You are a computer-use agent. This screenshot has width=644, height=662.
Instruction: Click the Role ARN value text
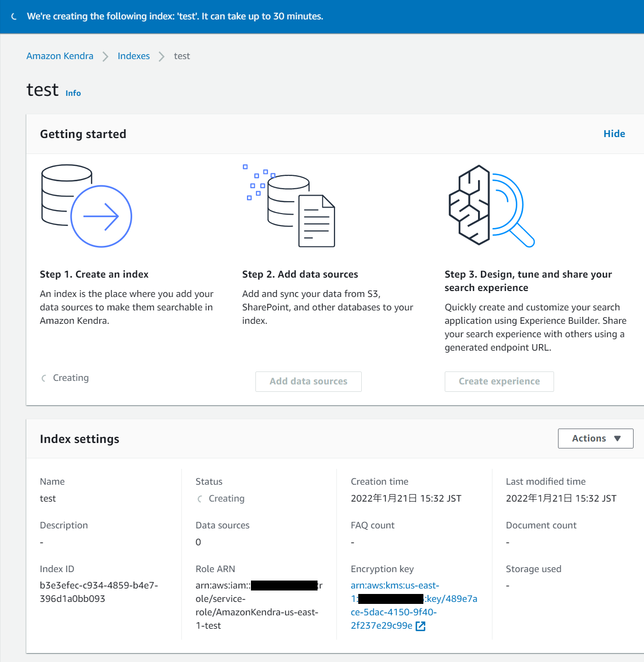pos(259,605)
